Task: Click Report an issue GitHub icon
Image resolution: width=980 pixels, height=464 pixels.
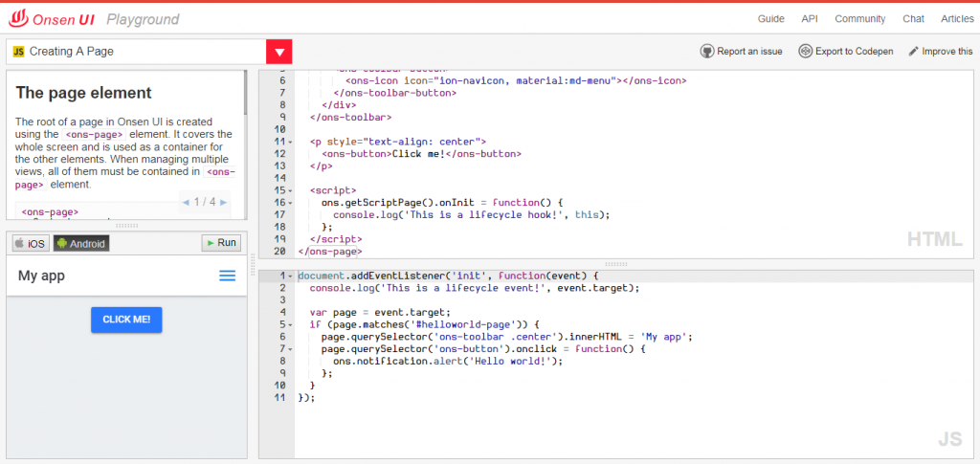Action: coord(707,52)
